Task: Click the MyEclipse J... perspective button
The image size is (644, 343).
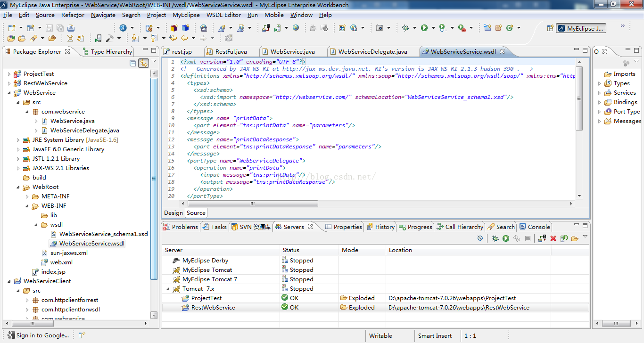Action: (581, 28)
